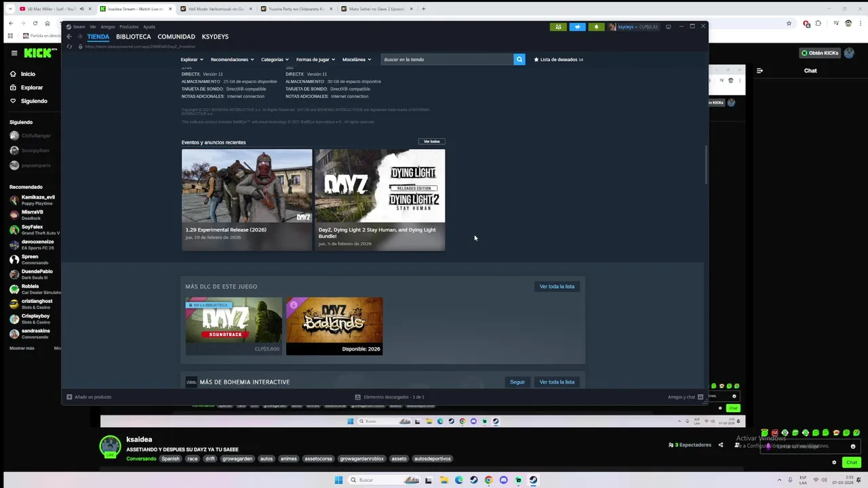Click share icon on ksaidea stream
This screenshot has width=868, height=488.
tap(720, 445)
